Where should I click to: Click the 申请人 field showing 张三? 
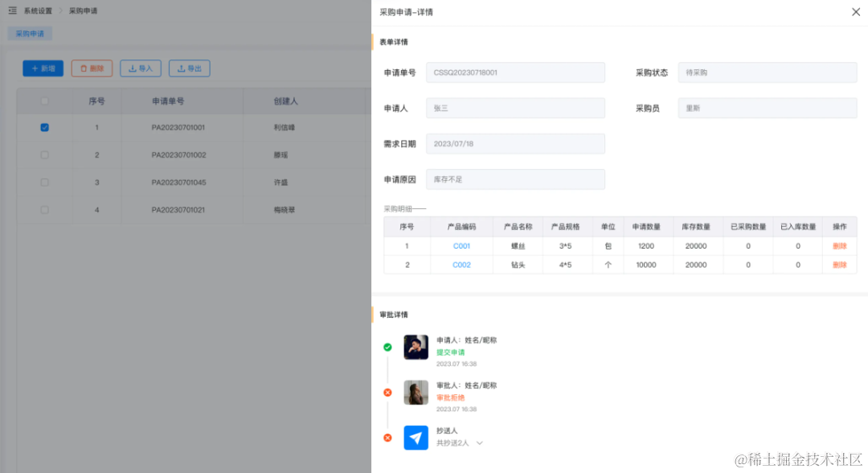coord(515,108)
